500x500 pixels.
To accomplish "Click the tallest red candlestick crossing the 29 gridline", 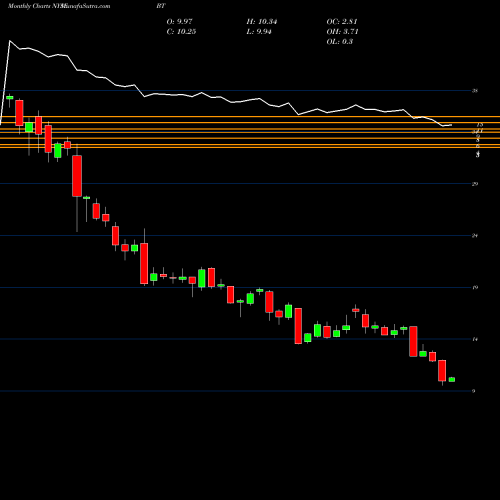I will 77,176.
